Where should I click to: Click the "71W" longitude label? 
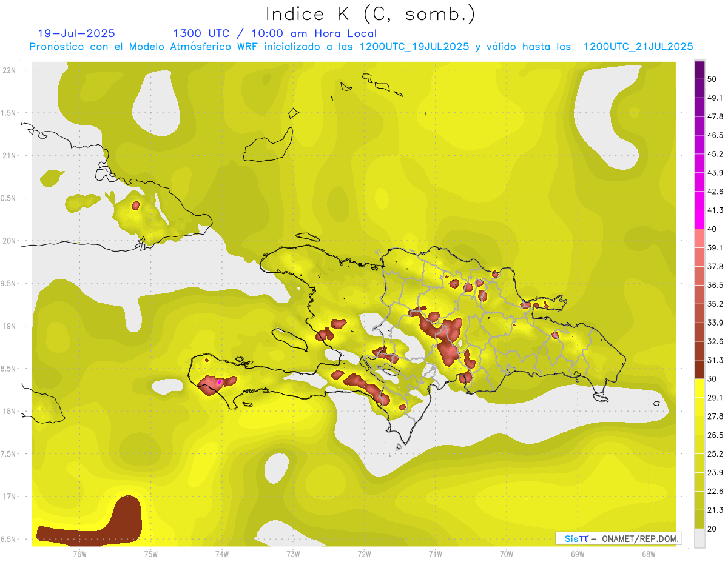point(435,554)
